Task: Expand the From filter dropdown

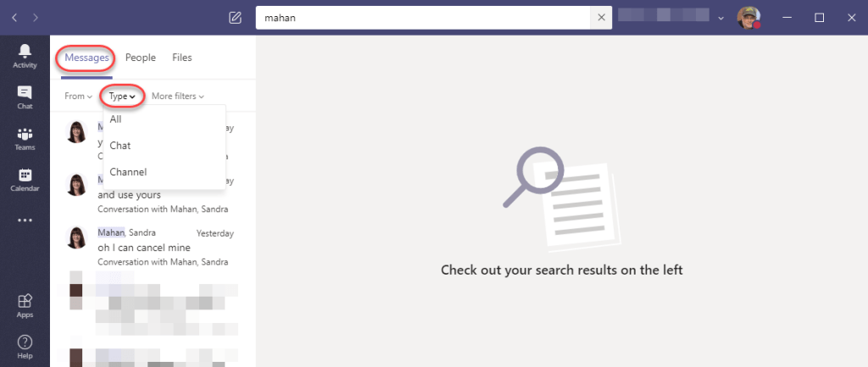Action: pos(78,97)
